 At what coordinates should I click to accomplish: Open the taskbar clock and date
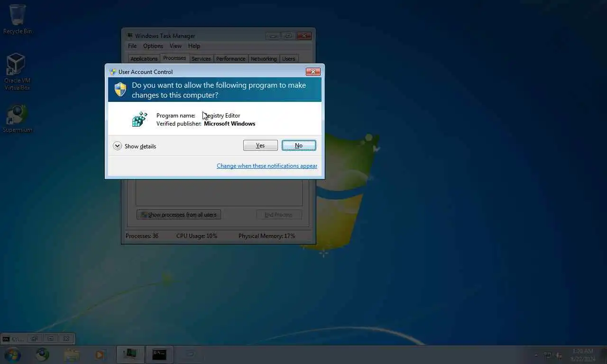pyautogui.click(x=583, y=355)
